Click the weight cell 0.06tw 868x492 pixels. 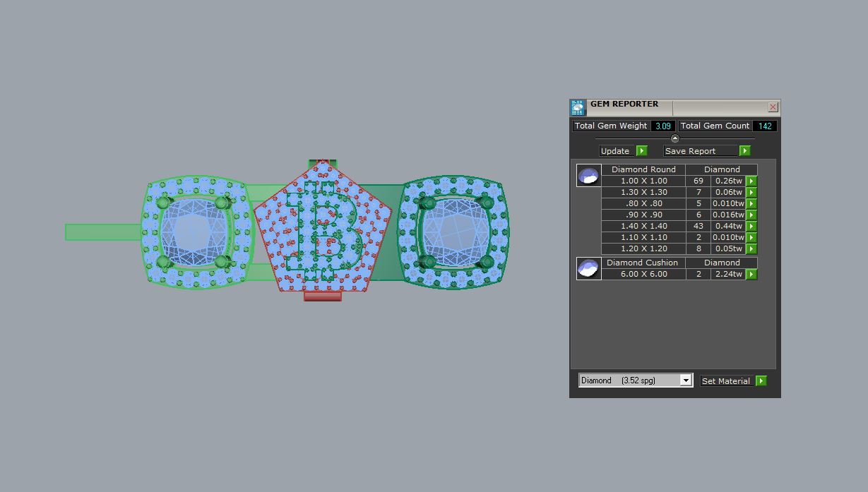[x=729, y=193]
